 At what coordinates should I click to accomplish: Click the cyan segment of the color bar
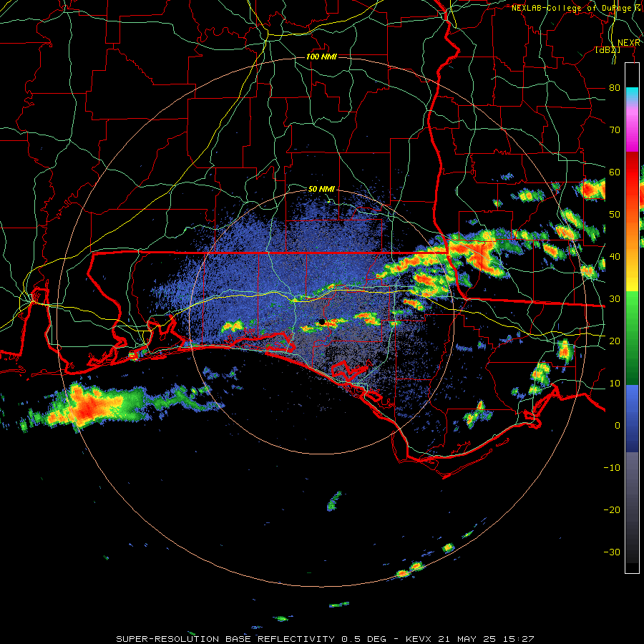tap(632, 94)
